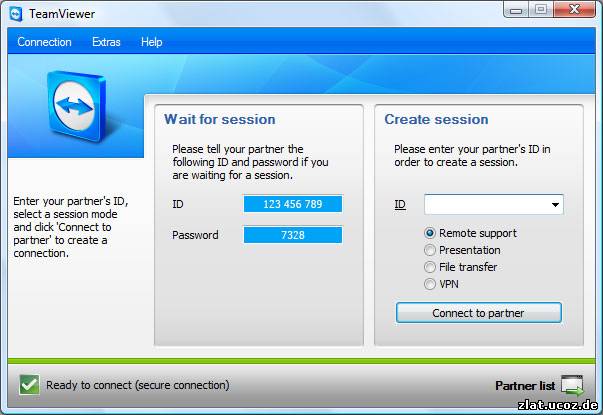The width and height of the screenshot is (603, 415).
Task: Click the Ready to connect status text
Action: [138, 385]
